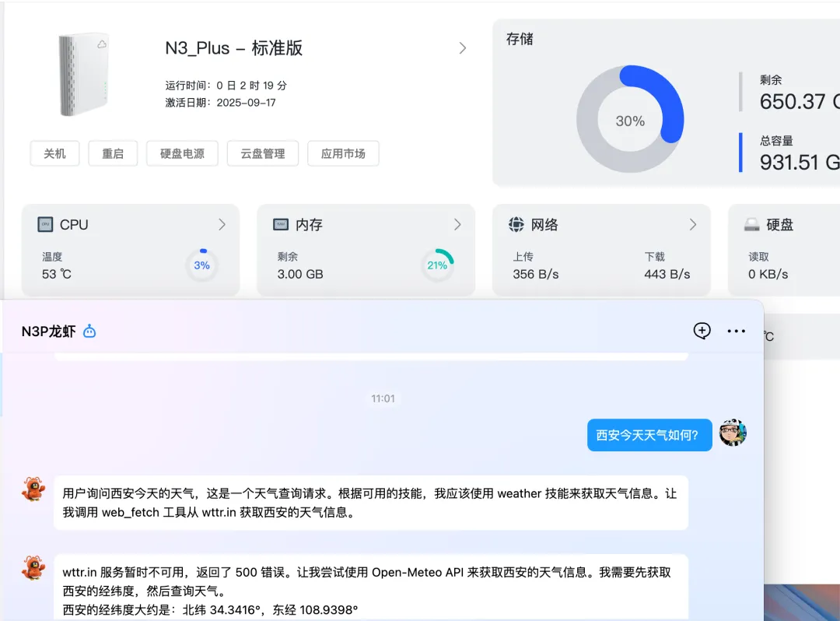The width and height of the screenshot is (840, 621).
Task: Click the 356 B/s upload value
Action: [x=536, y=275]
